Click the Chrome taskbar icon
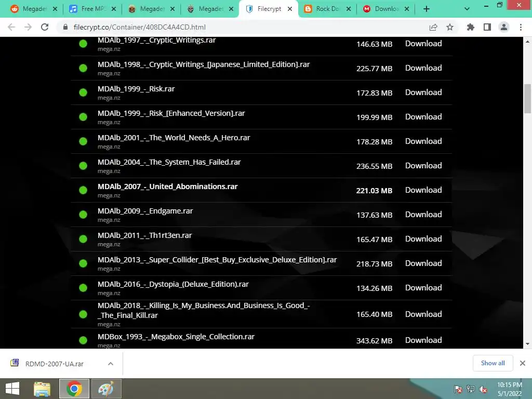This screenshot has height=399, width=532. 74,389
